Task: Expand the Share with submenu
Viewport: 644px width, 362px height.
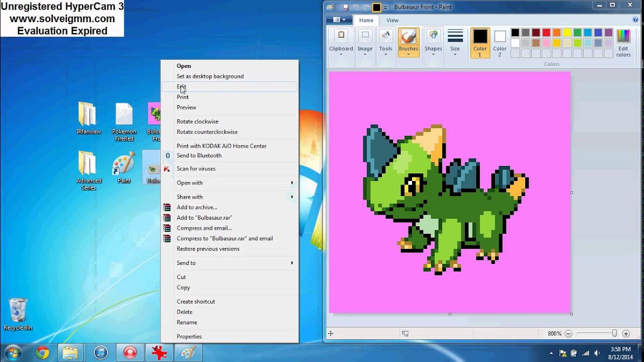Action: pos(229,197)
